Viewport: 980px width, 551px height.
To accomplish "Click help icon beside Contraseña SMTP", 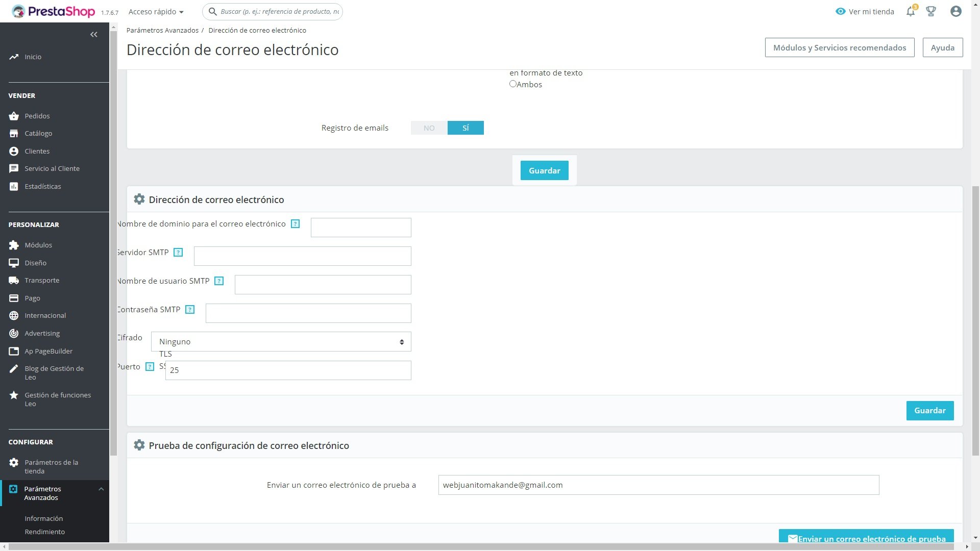I will coord(190,310).
